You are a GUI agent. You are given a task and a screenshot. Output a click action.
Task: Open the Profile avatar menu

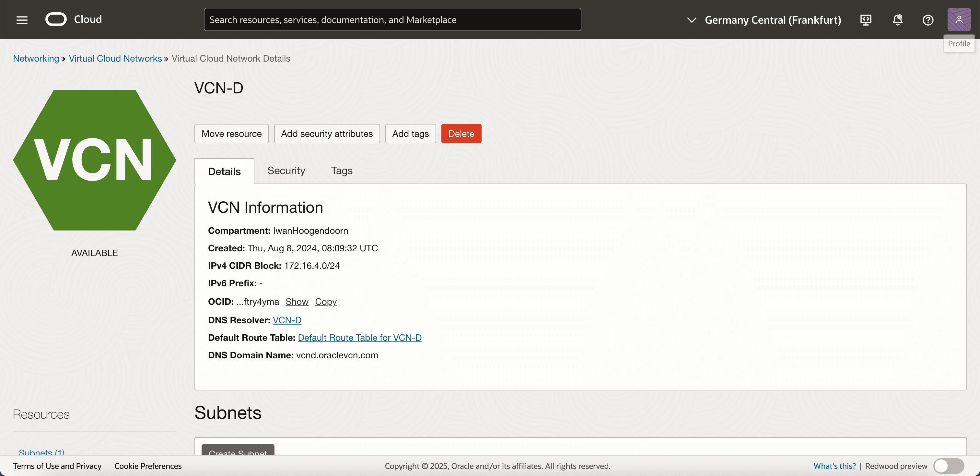point(958,20)
